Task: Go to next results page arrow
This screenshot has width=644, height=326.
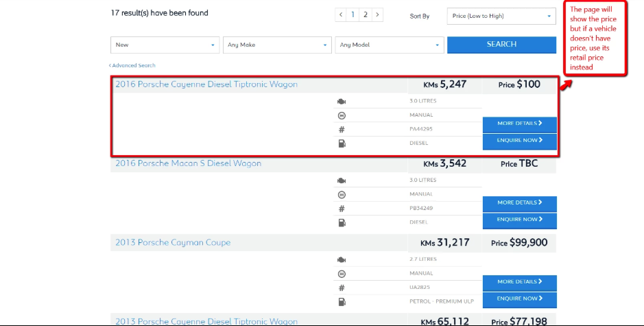Action: click(x=377, y=15)
